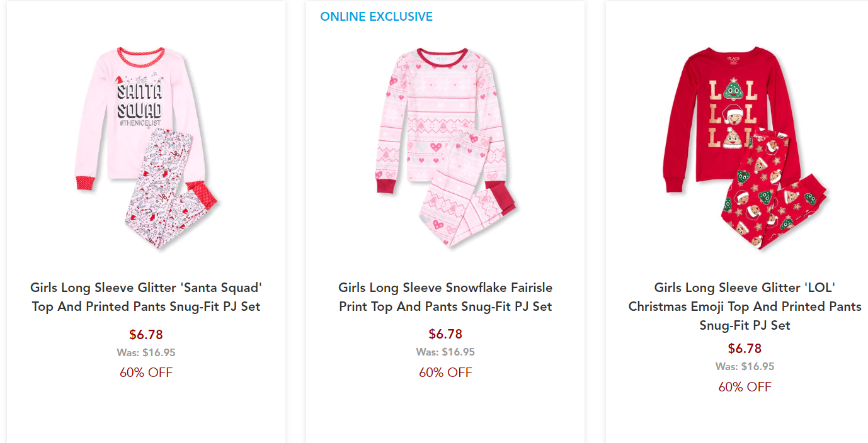Select 'Was: $16.95' under the LOL Emoji set
Viewport: 868px width, 443px height.
[745, 367]
